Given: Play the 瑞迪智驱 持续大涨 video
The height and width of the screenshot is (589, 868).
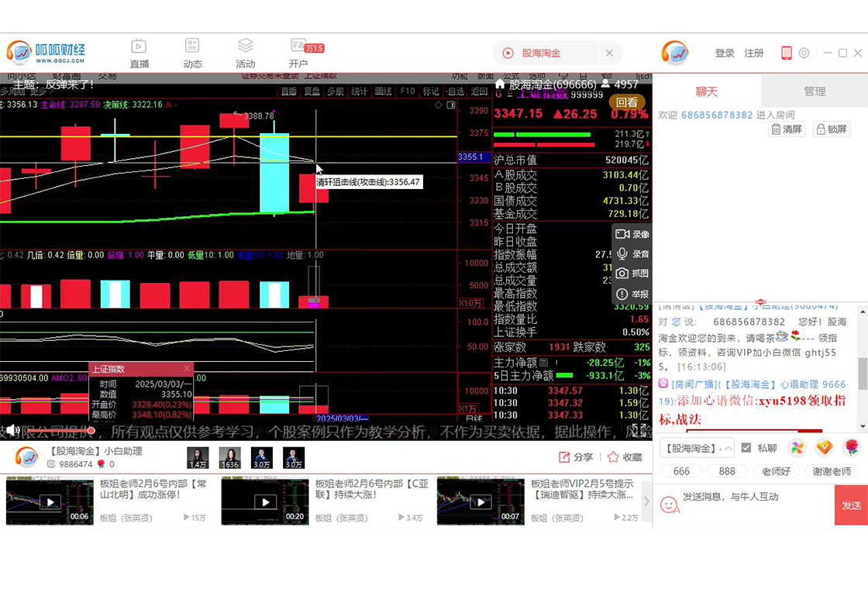Looking at the screenshot, I should coord(480,502).
